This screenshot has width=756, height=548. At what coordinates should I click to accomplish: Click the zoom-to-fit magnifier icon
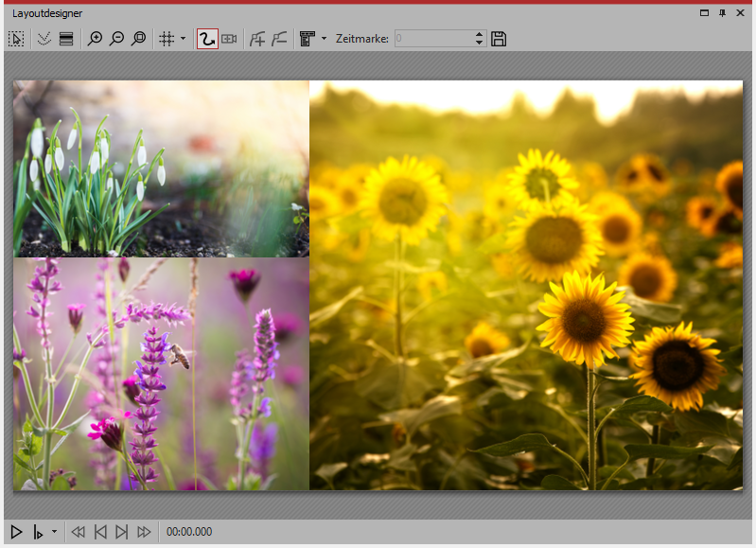click(x=139, y=39)
